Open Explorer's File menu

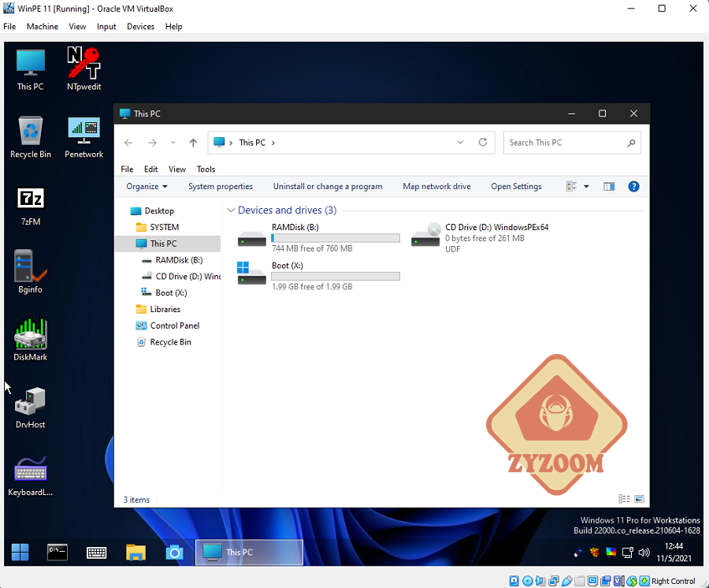pos(127,169)
